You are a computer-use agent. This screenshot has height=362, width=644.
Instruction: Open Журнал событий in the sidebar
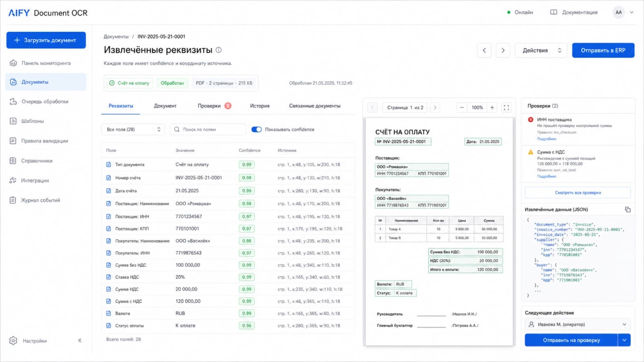[x=46, y=200]
